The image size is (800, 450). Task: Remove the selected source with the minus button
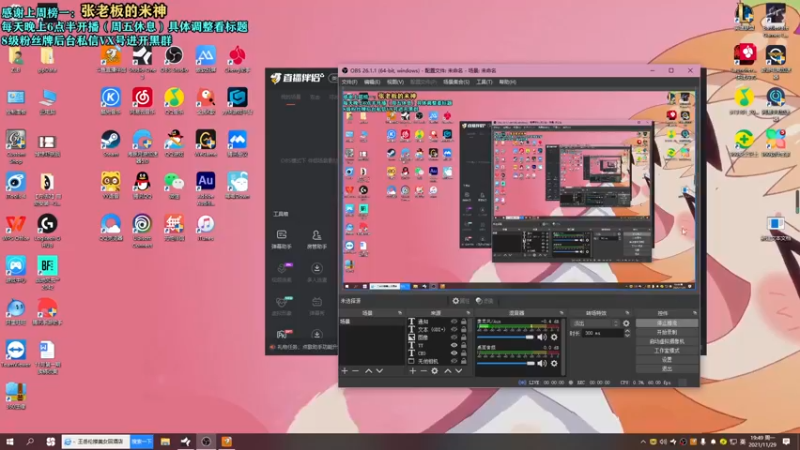[x=423, y=371]
